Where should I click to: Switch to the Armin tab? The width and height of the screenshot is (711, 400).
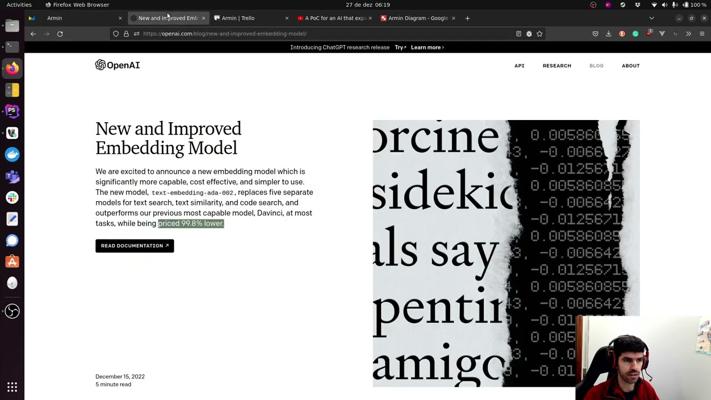coord(75,18)
